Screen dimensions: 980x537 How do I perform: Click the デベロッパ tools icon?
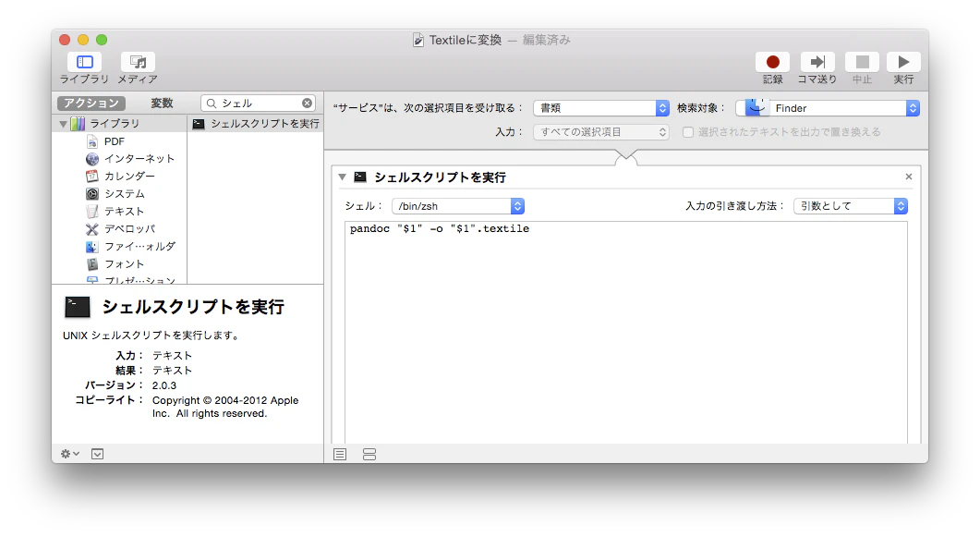click(91, 229)
